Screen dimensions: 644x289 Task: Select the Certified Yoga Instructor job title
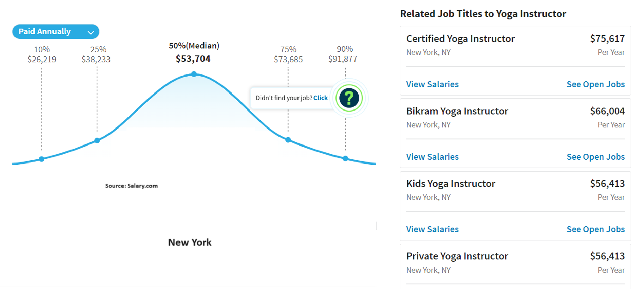460,39
